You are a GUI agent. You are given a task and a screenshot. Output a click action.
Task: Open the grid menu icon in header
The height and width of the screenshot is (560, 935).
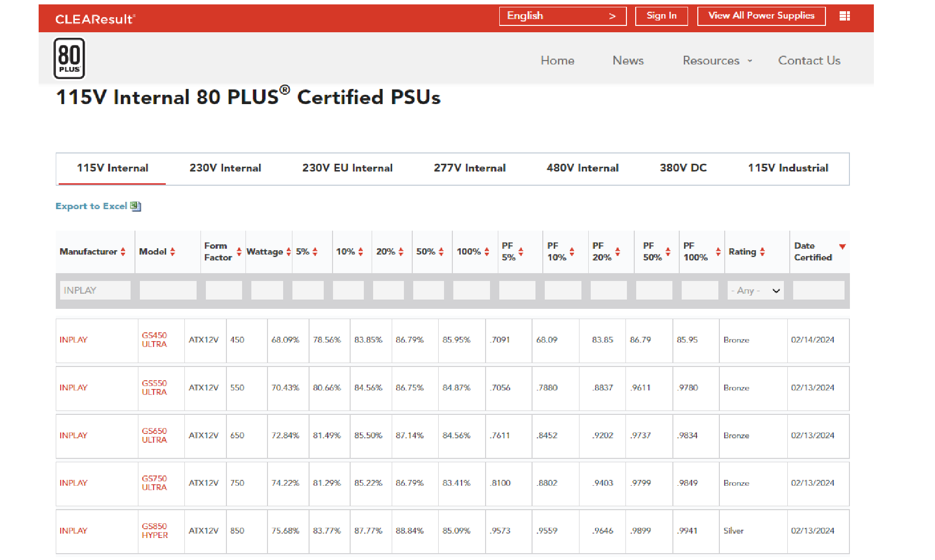[x=845, y=16]
